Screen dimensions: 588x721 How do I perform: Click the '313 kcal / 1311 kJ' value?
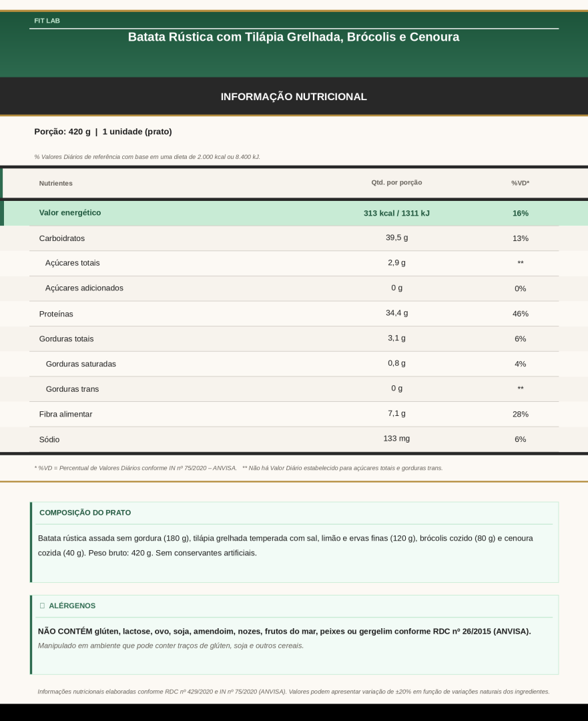396,213
